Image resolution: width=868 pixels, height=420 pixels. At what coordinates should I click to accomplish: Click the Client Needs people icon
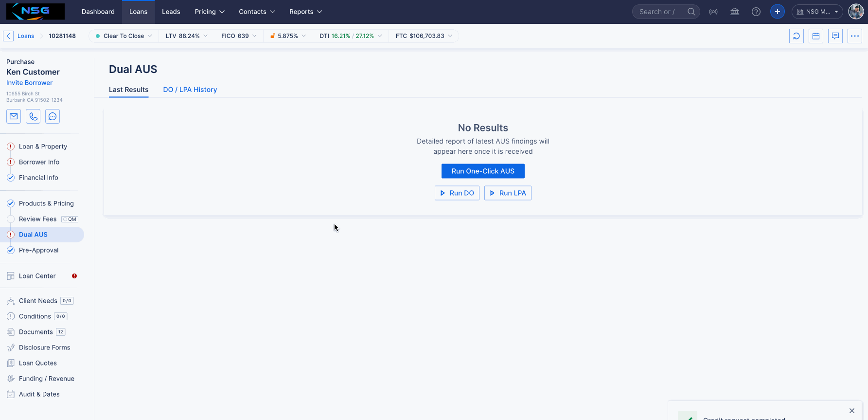tap(11, 301)
